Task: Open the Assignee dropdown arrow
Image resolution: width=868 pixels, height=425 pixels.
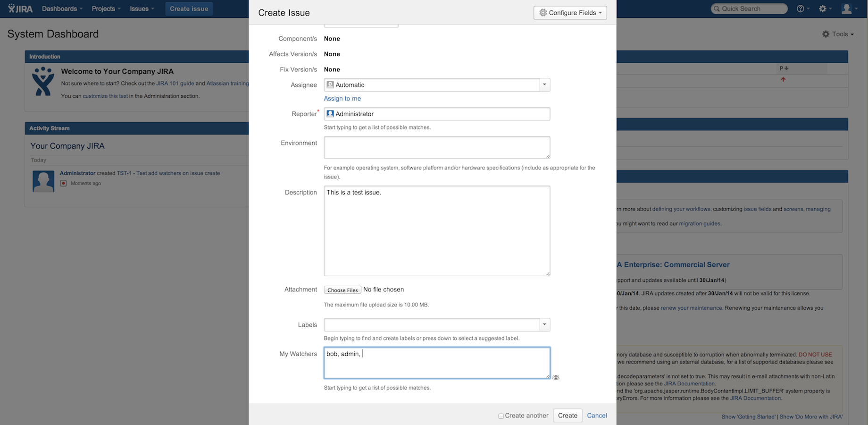Action: [x=544, y=85]
